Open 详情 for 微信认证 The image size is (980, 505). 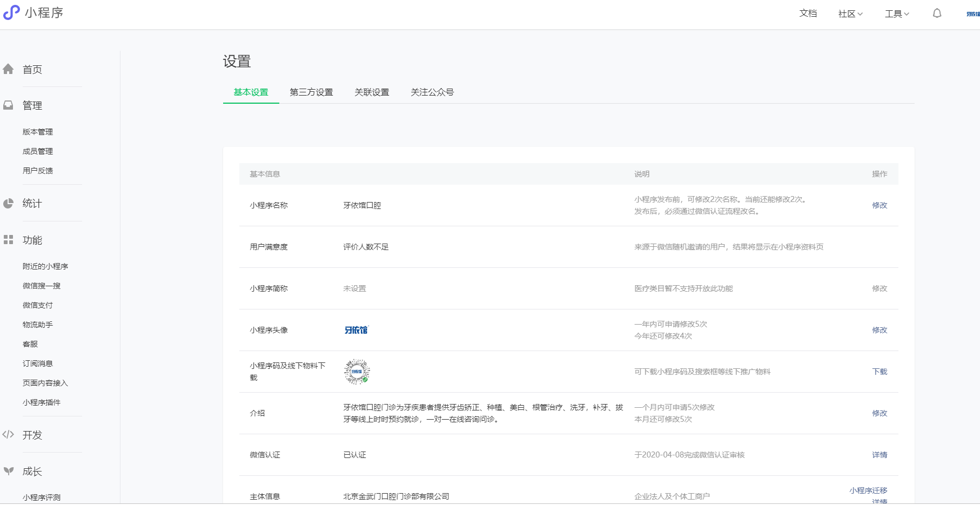pos(880,455)
